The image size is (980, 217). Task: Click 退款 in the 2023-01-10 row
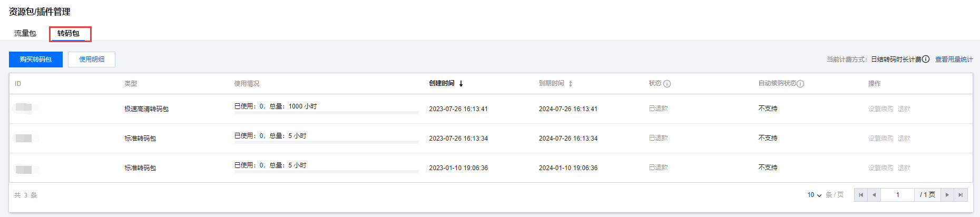pyautogui.click(x=904, y=168)
